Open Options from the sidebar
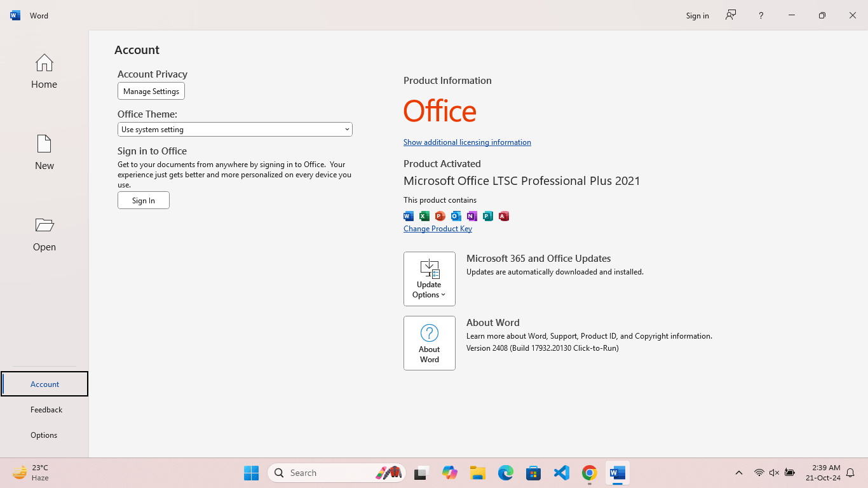868x488 pixels. click(44, 435)
